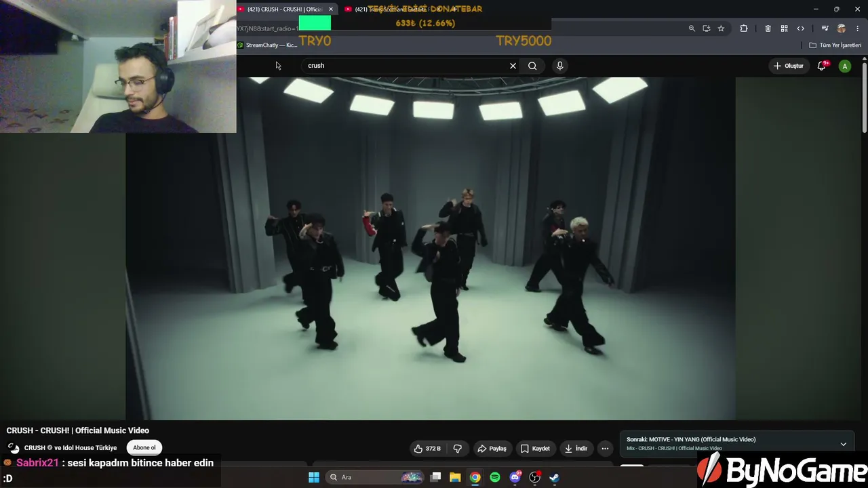
Task: Open File Explorer from the taskbar
Action: coord(455,477)
